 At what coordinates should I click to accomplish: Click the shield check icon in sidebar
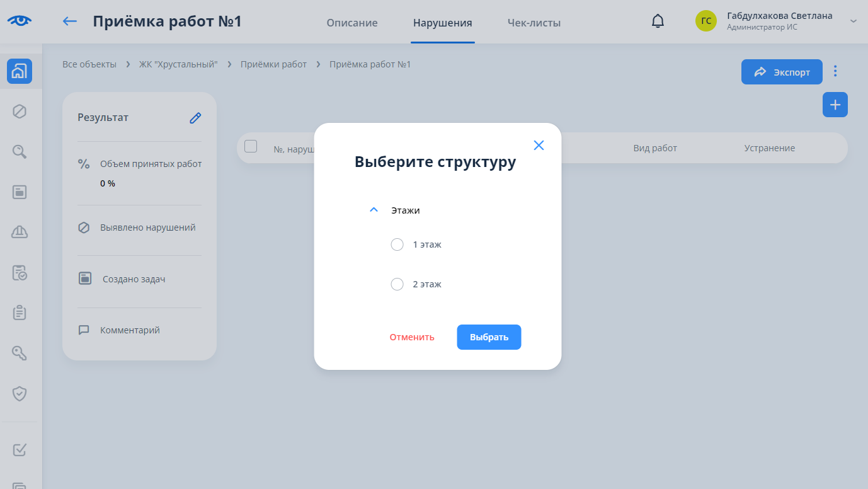click(20, 394)
